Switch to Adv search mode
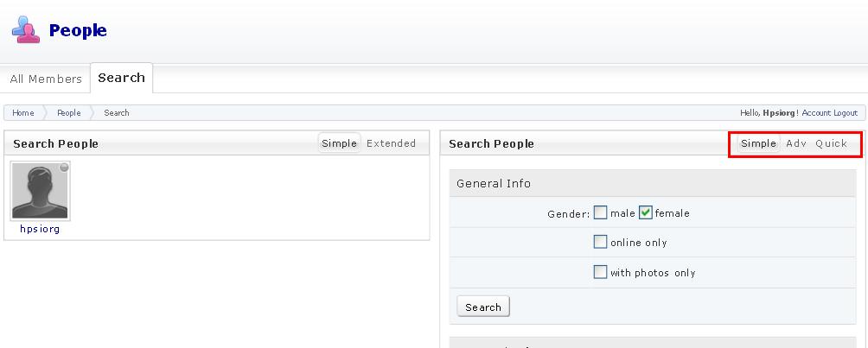The width and height of the screenshot is (868, 348). [x=796, y=143]
